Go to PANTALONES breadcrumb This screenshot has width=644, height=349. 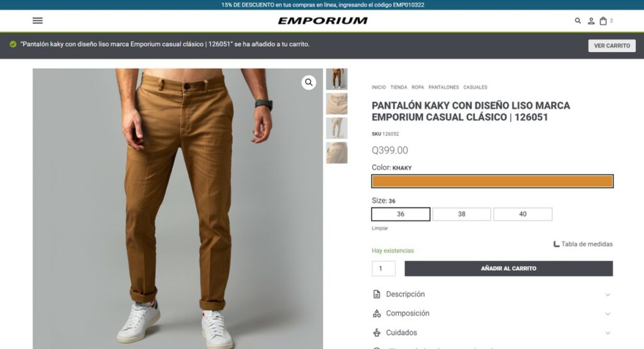tap(443, 87)
